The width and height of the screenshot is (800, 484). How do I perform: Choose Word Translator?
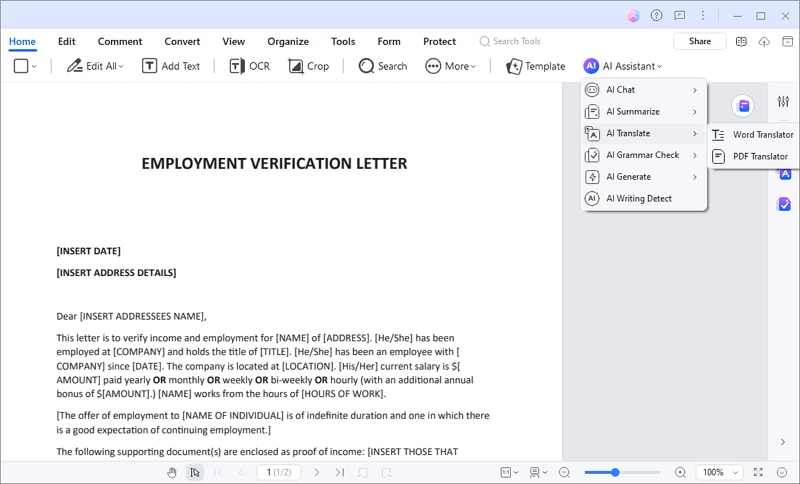click(753, 135)
